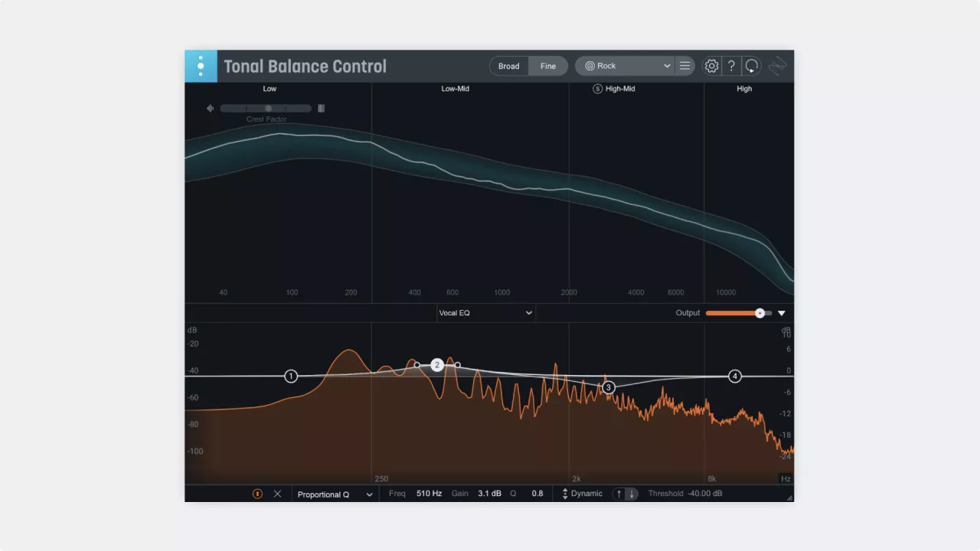Select the Fine view mode
The width and height of the screenshot is (980, 551).
point(548,66)
